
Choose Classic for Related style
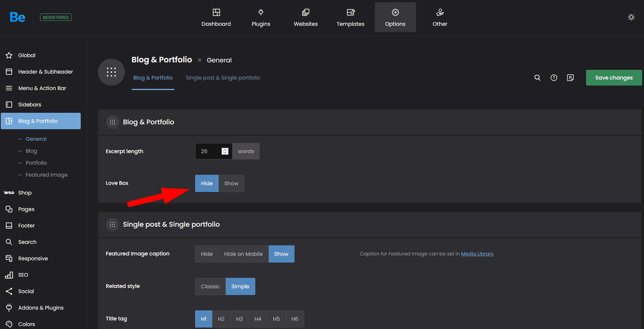(x=210, y=286)
